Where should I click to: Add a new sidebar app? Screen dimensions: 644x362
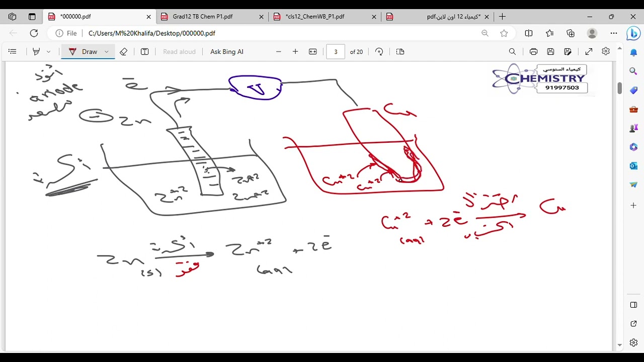[x=633, y=205]
